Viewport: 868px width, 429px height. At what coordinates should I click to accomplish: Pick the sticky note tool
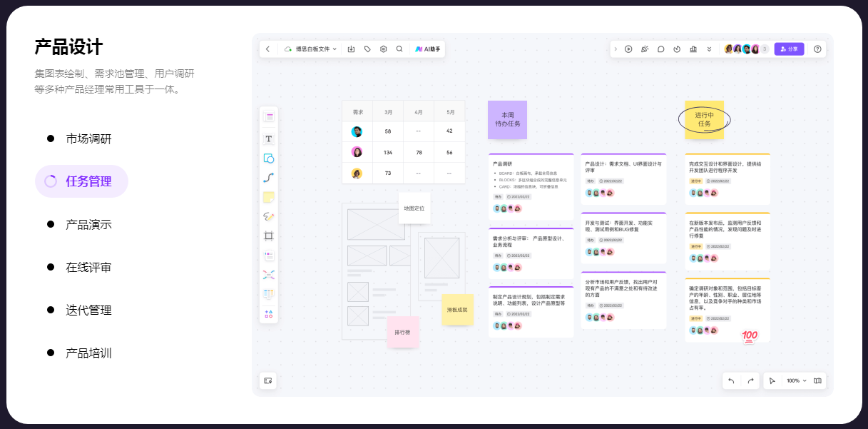coord(269,197)
